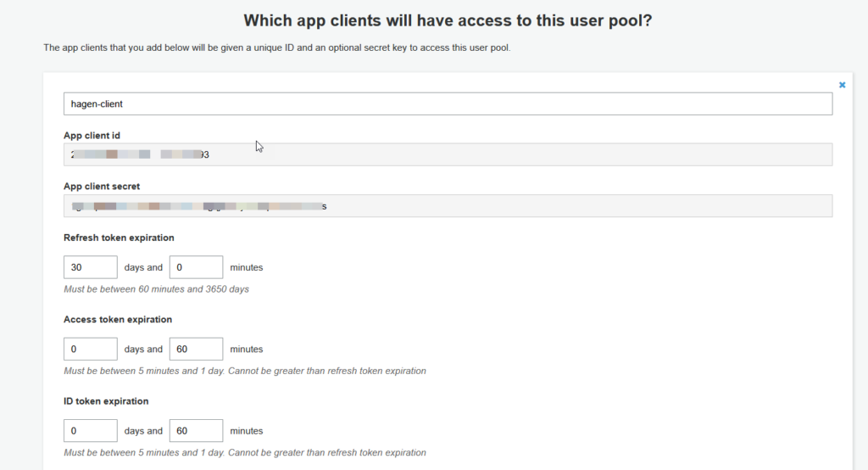
Task: Click the hagen-client app client name field
Action: (448, 104)
